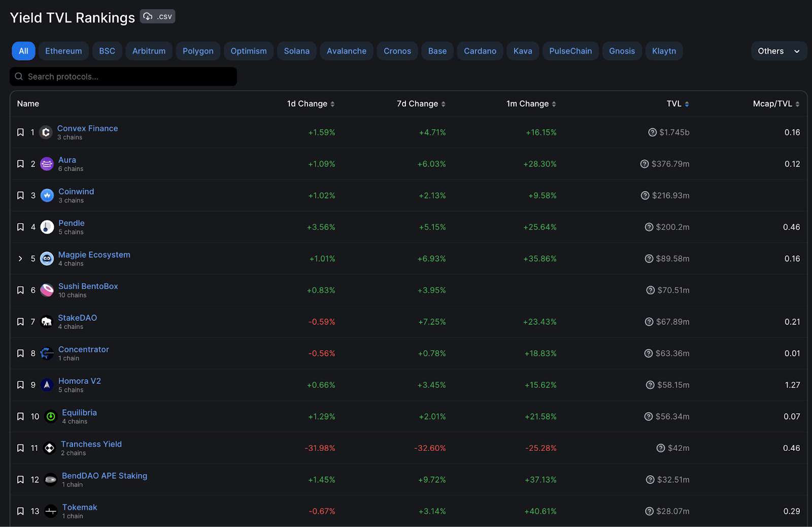Open the Sushi BentoBox protocol link
The height and width of the screenshot is (527, 812).
pyautogui.click(x=88, y=286)
